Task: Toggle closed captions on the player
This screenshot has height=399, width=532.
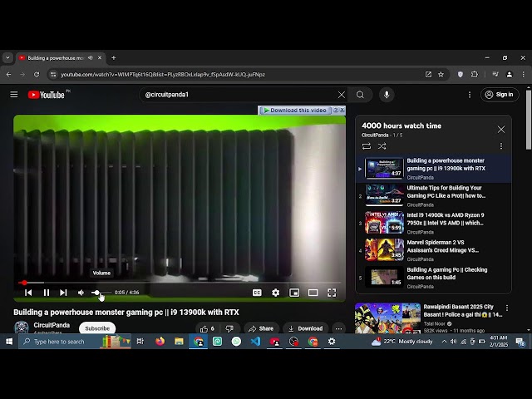Action: 257,293
